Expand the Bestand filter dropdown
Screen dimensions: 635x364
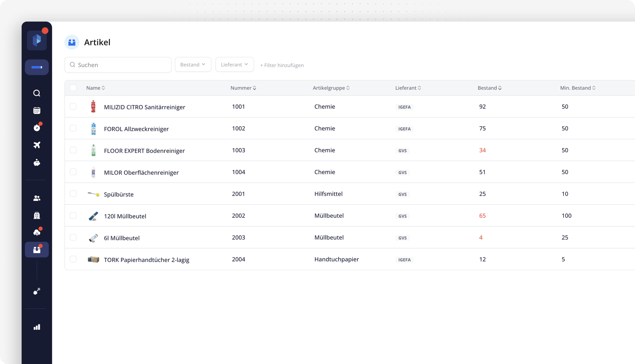click(193, 65)
